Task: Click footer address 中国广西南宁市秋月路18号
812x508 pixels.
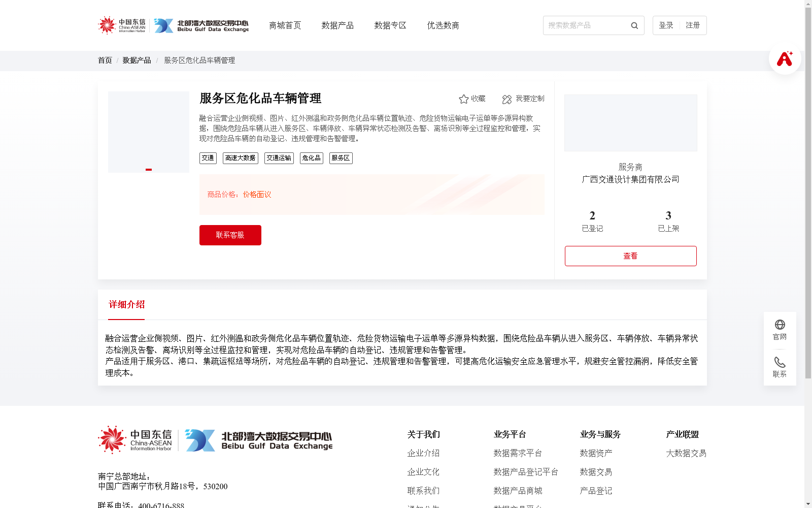Action: 147,487
